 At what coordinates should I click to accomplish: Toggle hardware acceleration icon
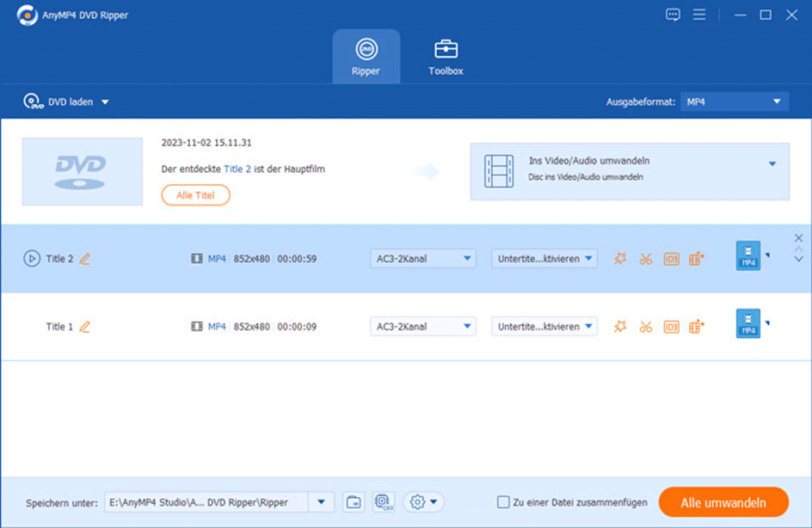coord(384,502)
